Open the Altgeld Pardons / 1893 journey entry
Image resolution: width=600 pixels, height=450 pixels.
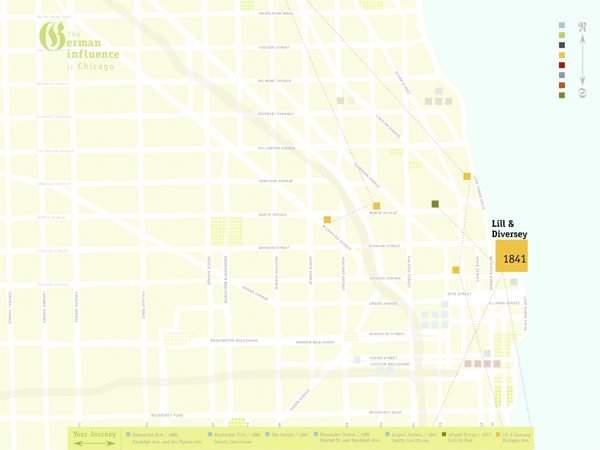[x=411, y=438]
